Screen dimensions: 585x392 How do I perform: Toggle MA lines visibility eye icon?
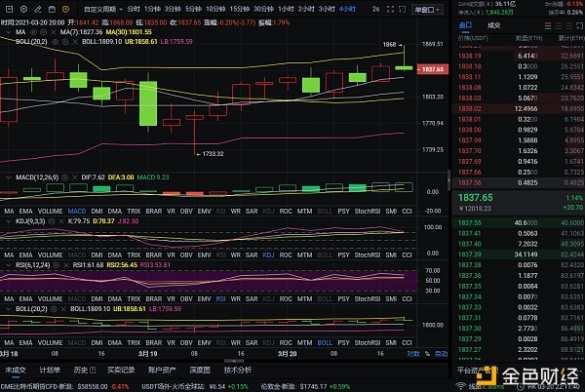pyautogui.click(x=33, y=32)
